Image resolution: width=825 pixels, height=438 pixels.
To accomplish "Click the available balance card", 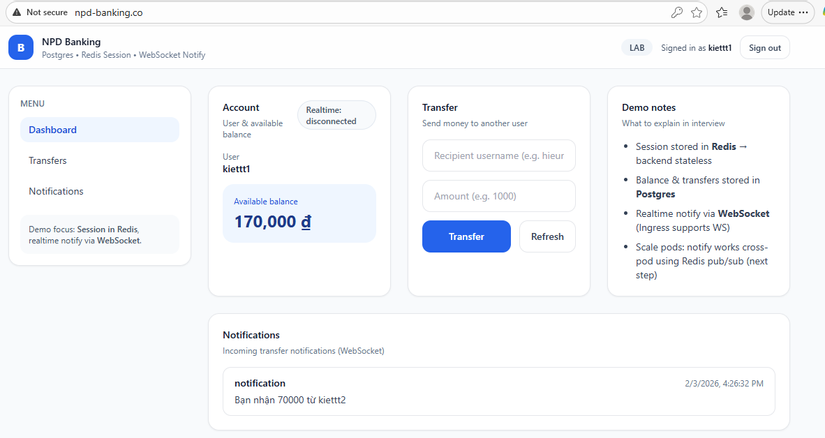I will (299, 213).
